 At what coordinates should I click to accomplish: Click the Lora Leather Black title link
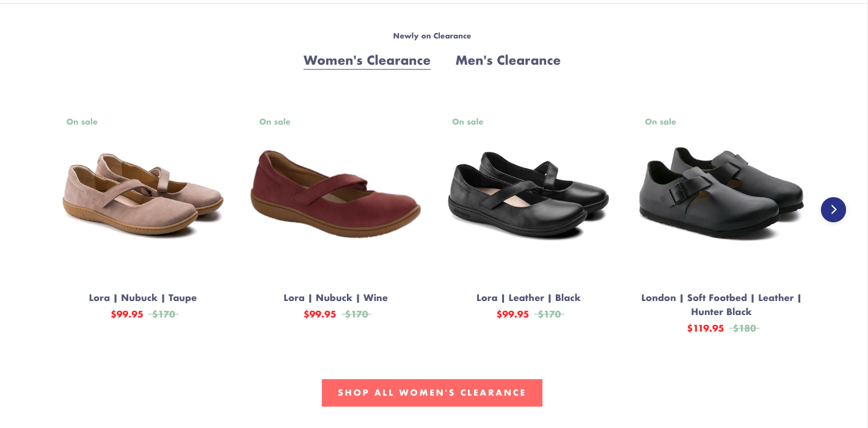(x=528, y=298)
